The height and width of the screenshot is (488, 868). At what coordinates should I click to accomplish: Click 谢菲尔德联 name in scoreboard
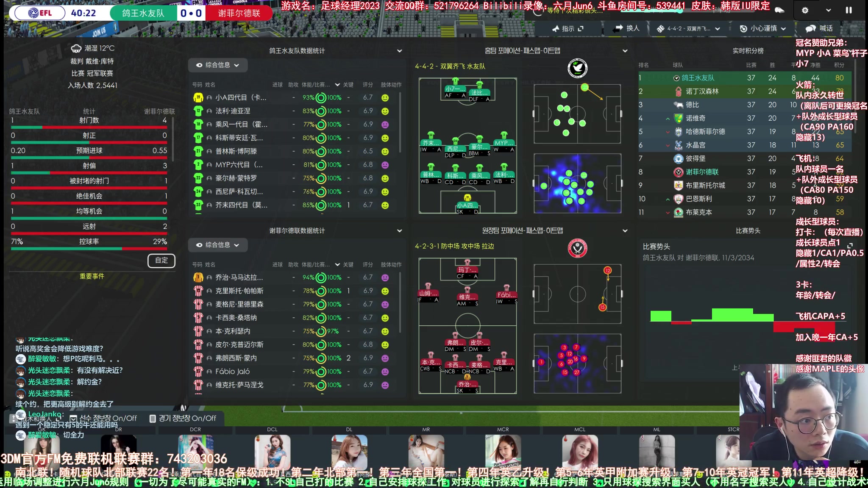tap(239, 13)
